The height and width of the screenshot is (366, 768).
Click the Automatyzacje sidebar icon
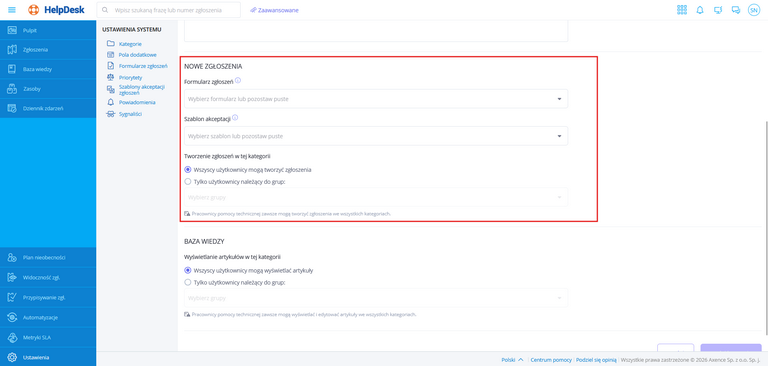tap(12, 317)
